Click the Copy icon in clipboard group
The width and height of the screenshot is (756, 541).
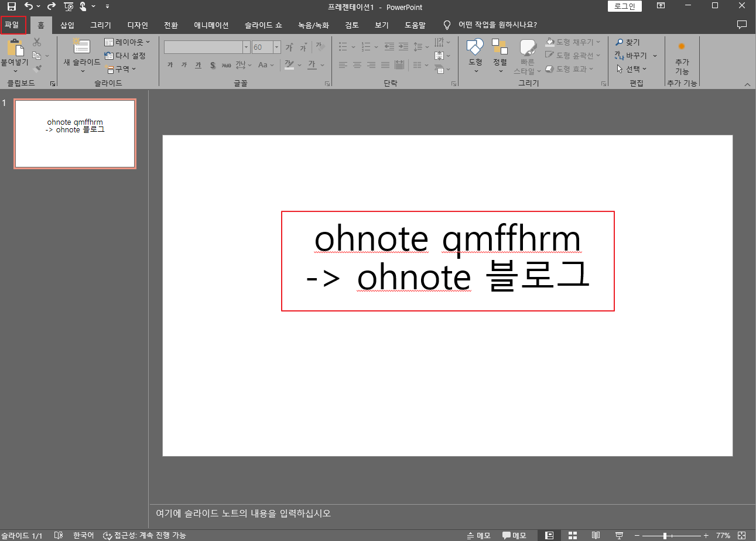(x=37, y=56)
